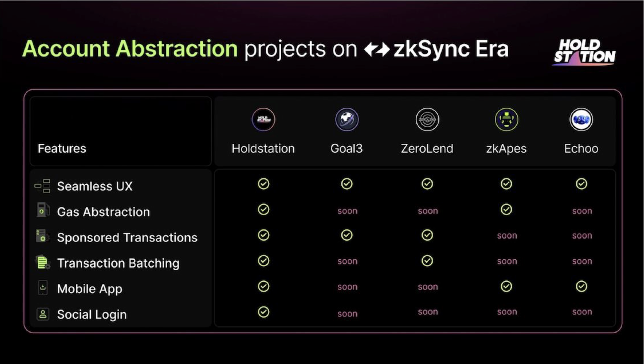Select the ZeroLend circular logo
The image size is (644, 364).
[427, 119]
